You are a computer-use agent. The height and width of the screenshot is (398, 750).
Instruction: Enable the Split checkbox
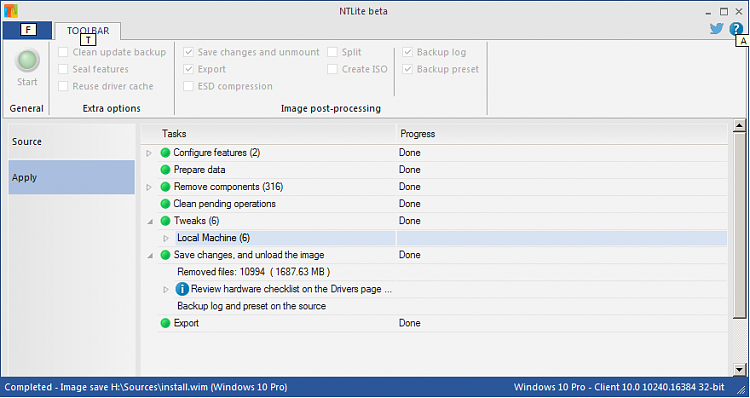point(332,52)
